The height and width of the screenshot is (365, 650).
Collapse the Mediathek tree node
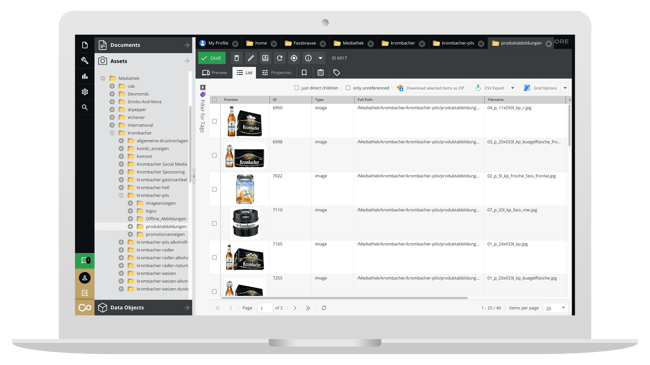tap(103, 78)
